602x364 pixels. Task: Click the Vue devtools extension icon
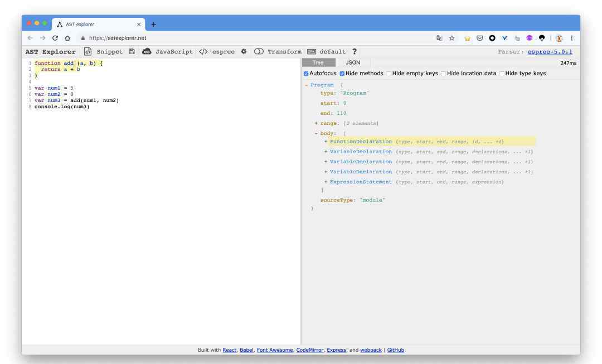point(504,38)
